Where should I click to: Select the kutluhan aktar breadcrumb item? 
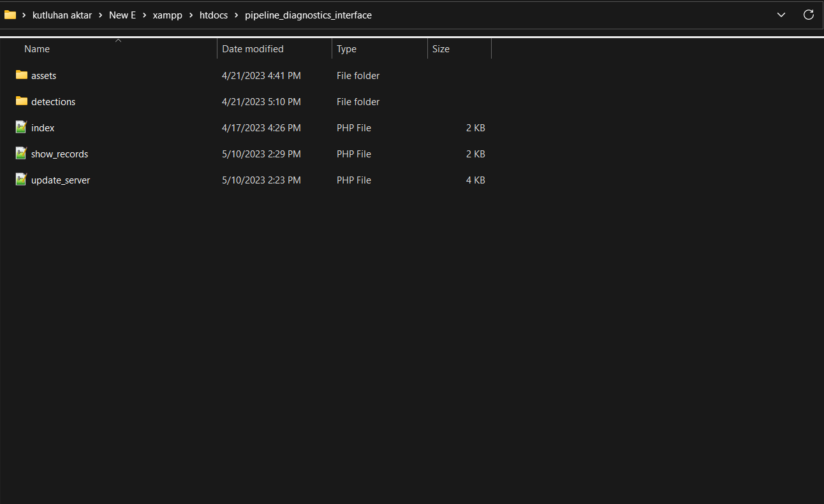62,15
